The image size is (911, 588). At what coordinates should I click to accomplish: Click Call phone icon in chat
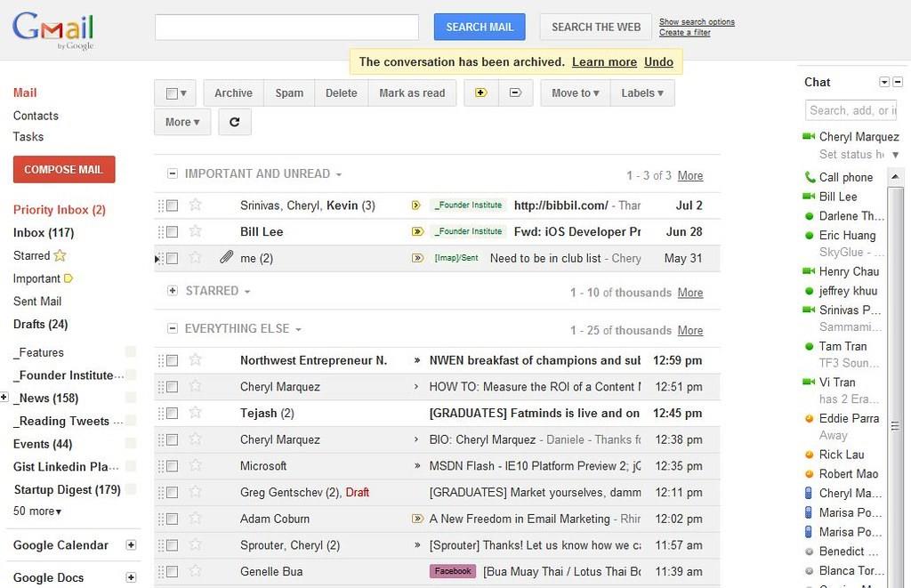coord(809,177)
